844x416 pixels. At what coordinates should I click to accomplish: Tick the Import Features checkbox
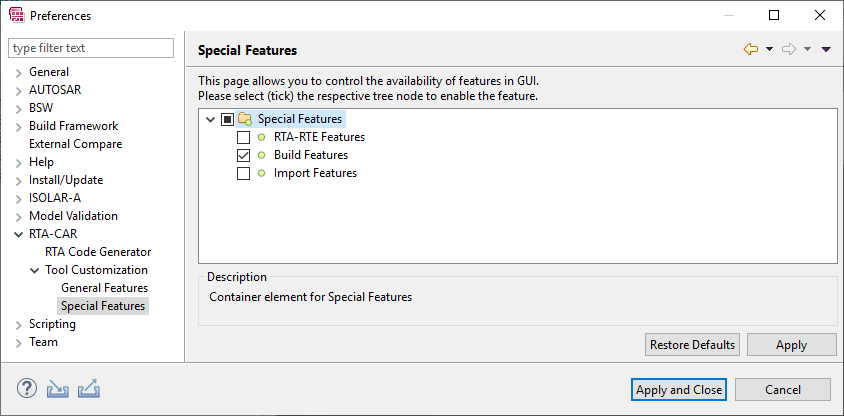(243, 174)
